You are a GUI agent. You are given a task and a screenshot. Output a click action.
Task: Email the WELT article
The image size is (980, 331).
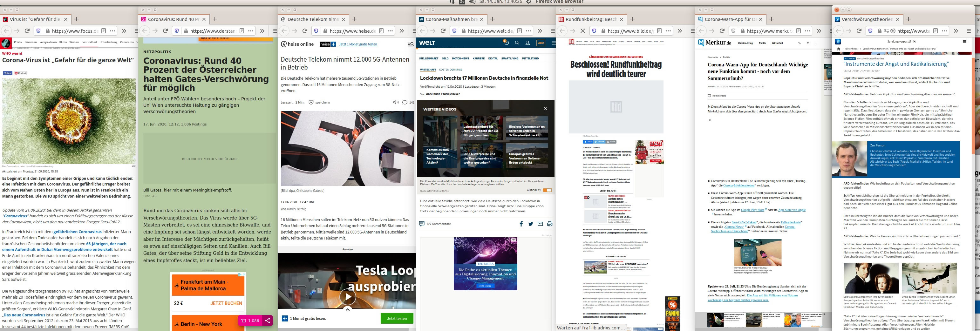(x=540, y=224)
